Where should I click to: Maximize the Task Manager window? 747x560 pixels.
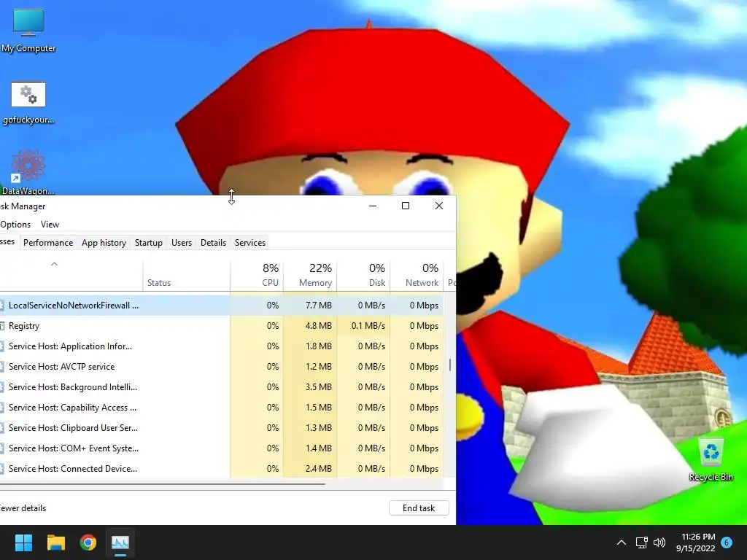(406, 206)
